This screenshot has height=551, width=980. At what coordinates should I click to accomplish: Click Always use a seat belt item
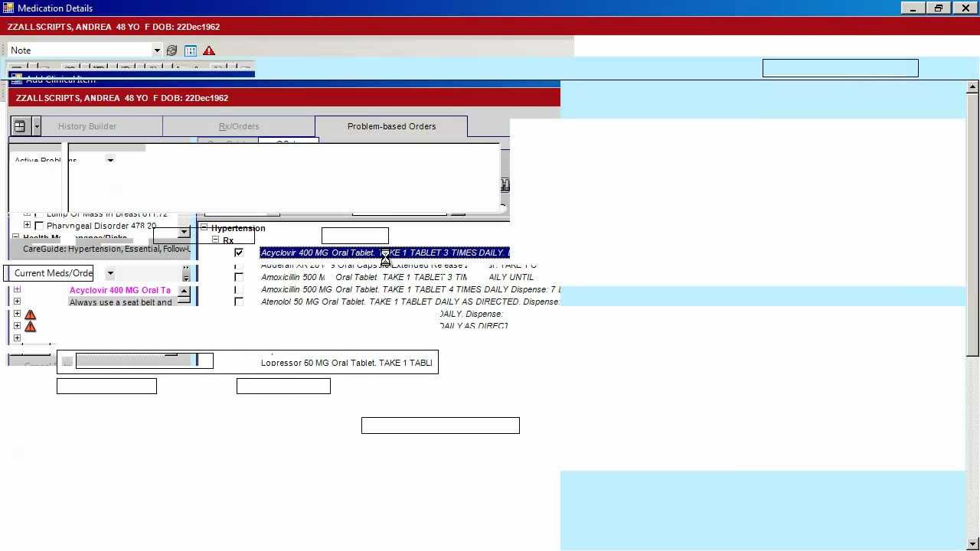click(x=121, y=302)
